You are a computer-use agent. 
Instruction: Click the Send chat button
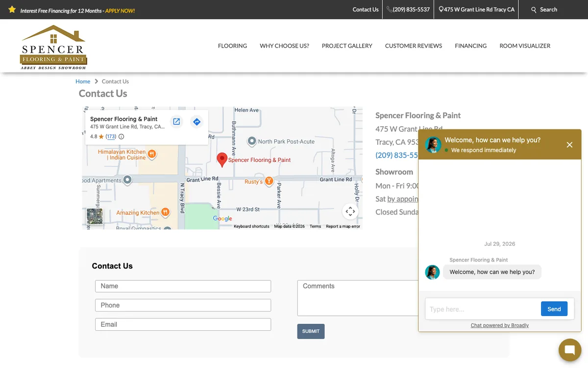click(x=554, y=309)
